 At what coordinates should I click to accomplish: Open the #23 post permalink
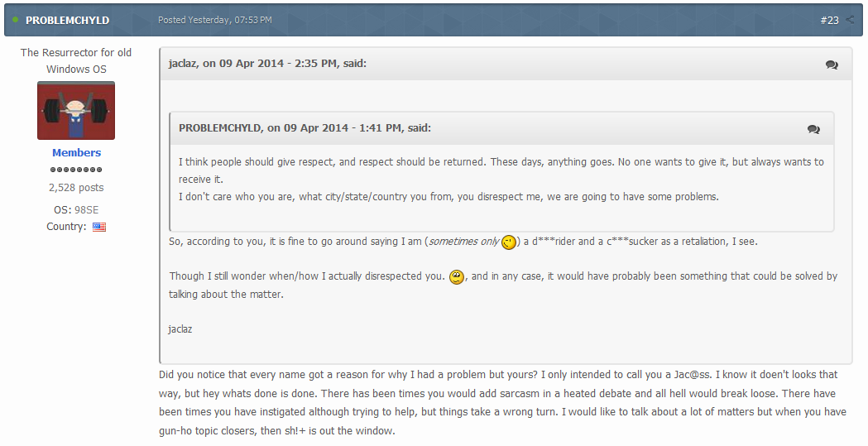[x=829, y=20]
